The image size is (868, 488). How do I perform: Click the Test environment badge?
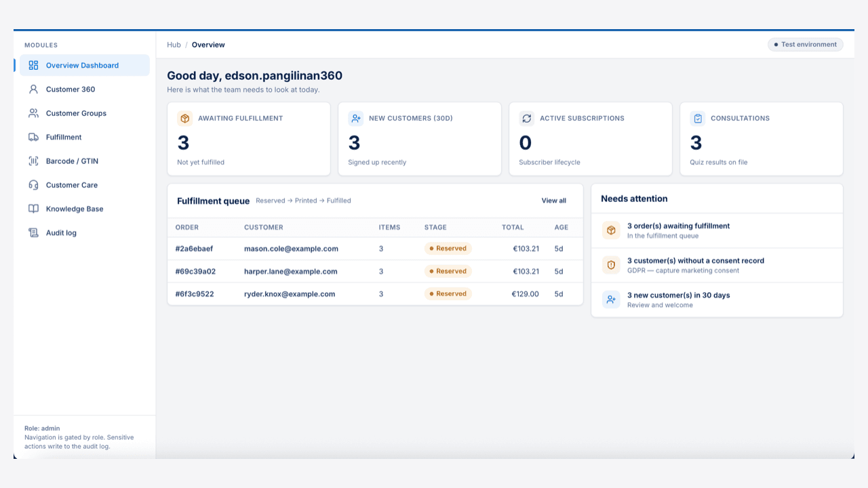(x=806, y=45)
